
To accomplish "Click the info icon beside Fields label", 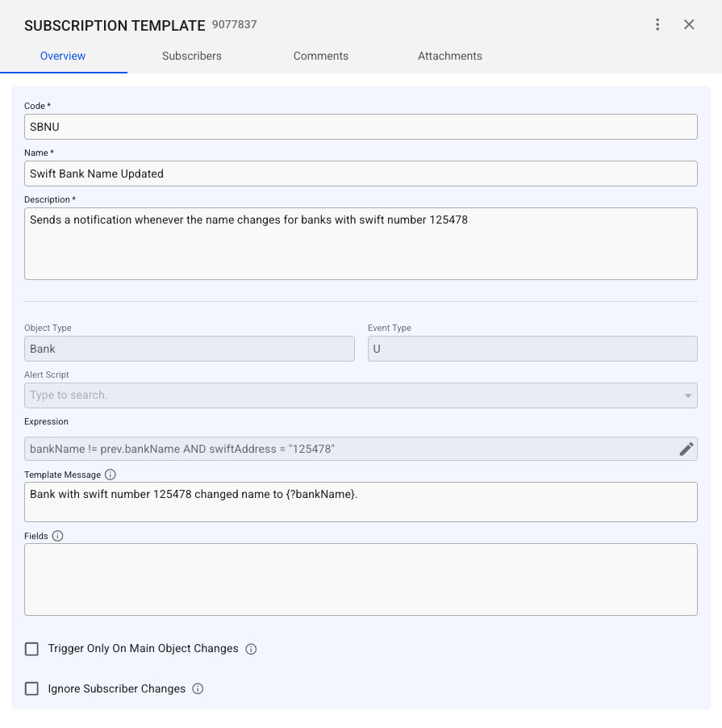I will click(57, 536).
